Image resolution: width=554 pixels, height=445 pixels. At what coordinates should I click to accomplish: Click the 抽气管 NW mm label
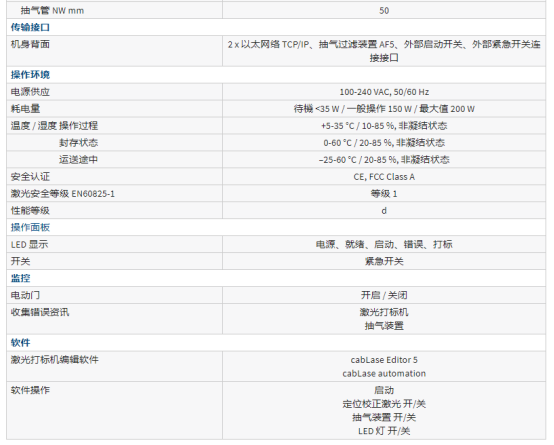point(52,11)
